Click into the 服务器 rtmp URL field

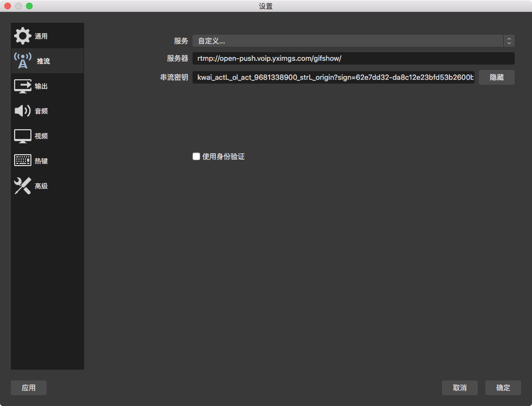pyautogui.click(x=352, y=59)
